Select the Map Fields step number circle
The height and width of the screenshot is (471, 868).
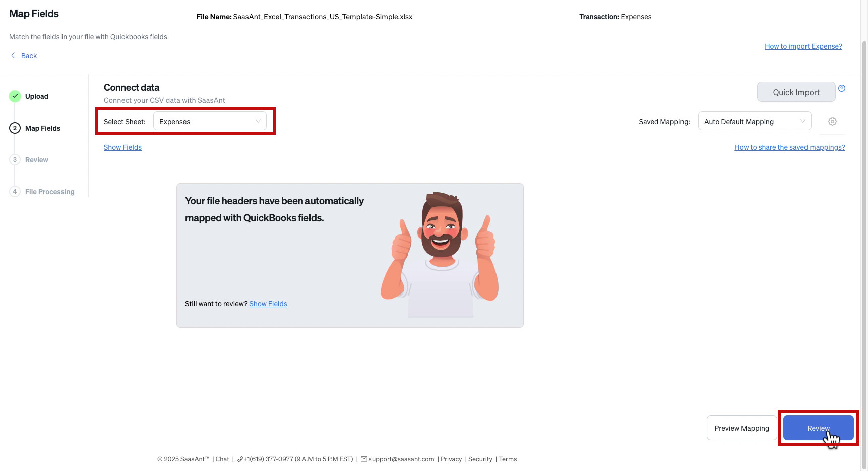[15, 128]
